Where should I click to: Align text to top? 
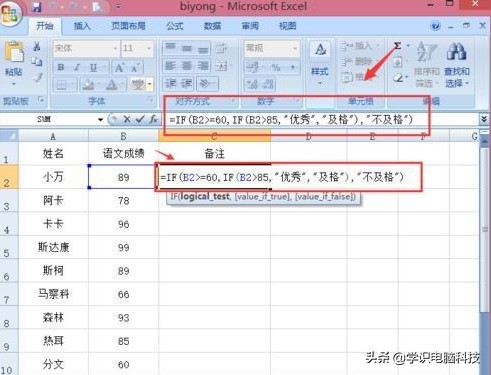tap(170, 48)
